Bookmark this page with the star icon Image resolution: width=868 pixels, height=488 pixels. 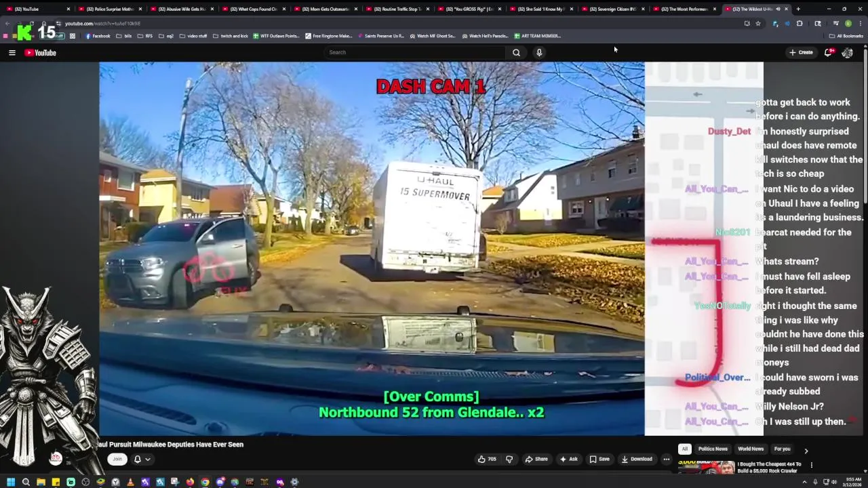click(757, 23)
